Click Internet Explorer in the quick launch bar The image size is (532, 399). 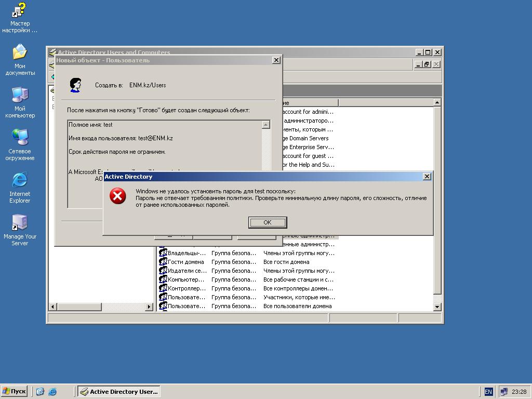(x=52, y=392)
